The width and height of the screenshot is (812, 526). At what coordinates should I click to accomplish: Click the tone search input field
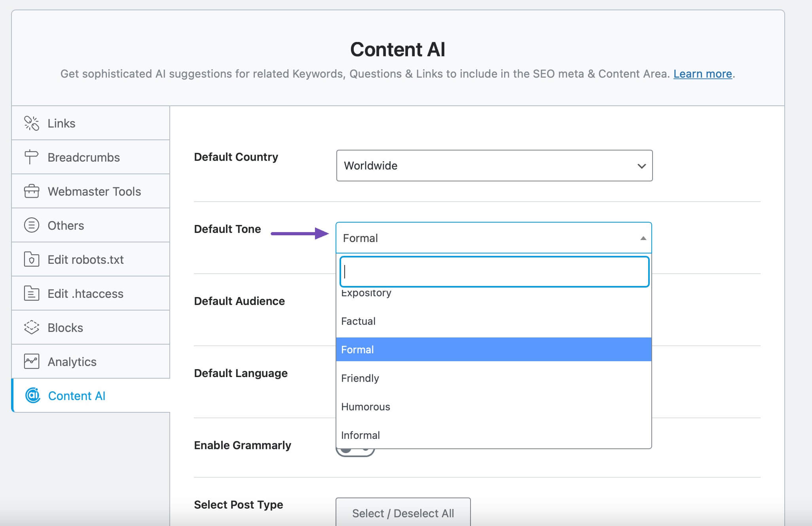pos(494,272)
